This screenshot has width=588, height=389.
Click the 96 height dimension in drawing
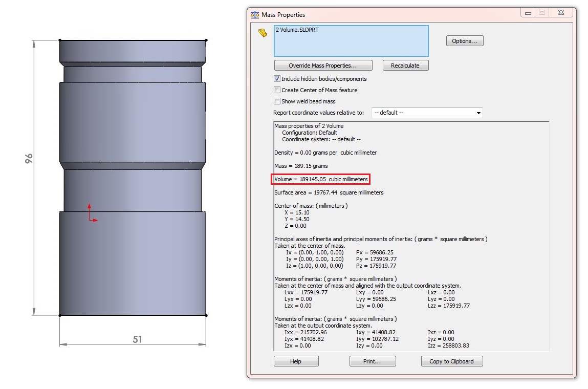point(29,158)
